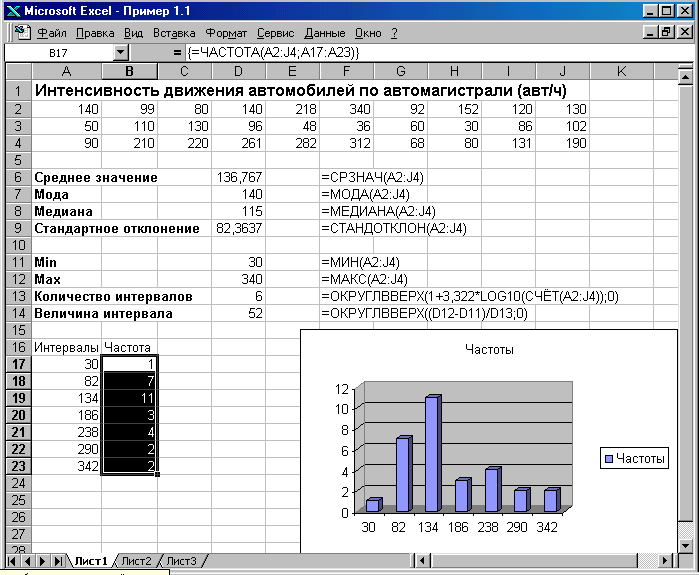
Task: Click the chart bar labeled 82
Action: 403,474
